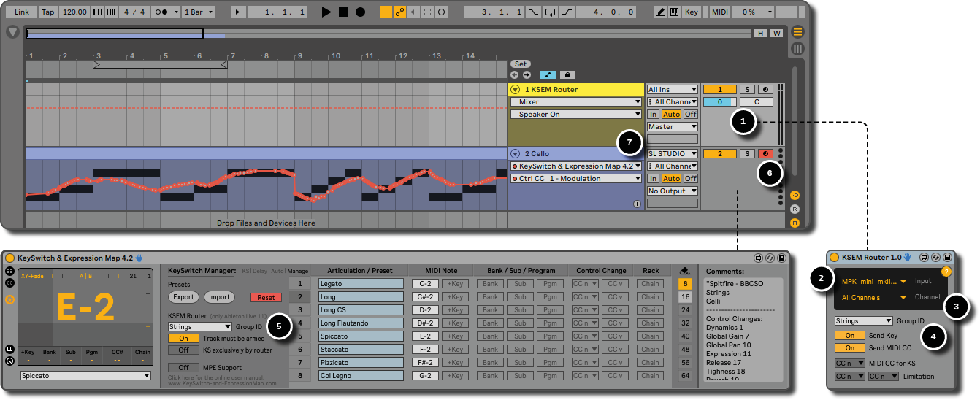Toggle the metronome button

[x=162, y=12]
